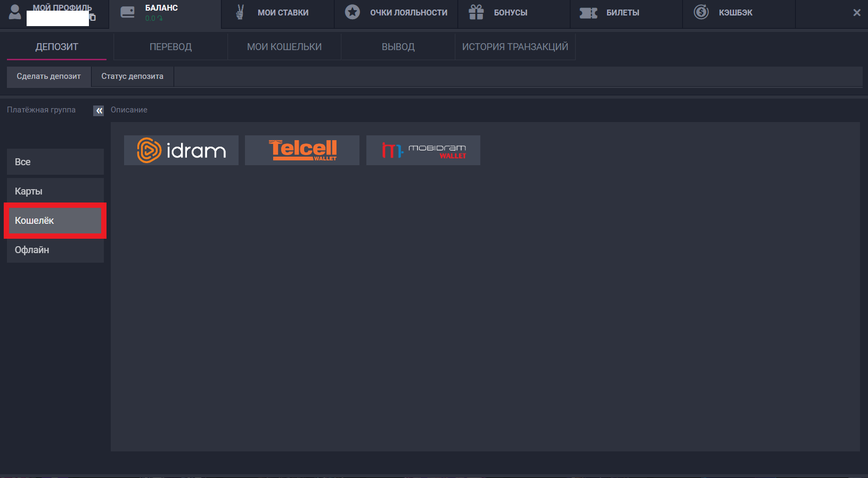Viewport: 868px width, 478px height.
Task: Click the bonuses gift icon
Action: coord(476,12)
